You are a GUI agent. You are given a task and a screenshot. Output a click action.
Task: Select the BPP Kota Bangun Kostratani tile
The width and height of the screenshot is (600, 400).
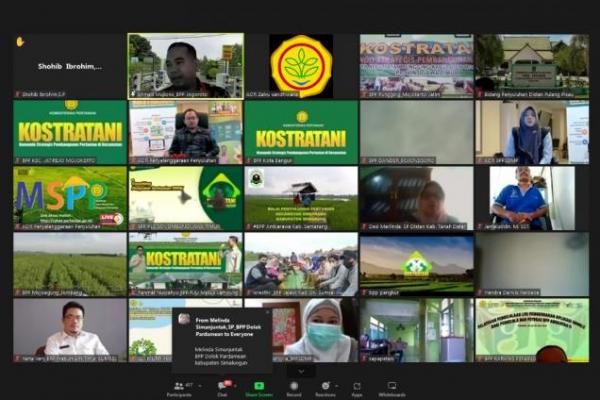pos(301,131)
